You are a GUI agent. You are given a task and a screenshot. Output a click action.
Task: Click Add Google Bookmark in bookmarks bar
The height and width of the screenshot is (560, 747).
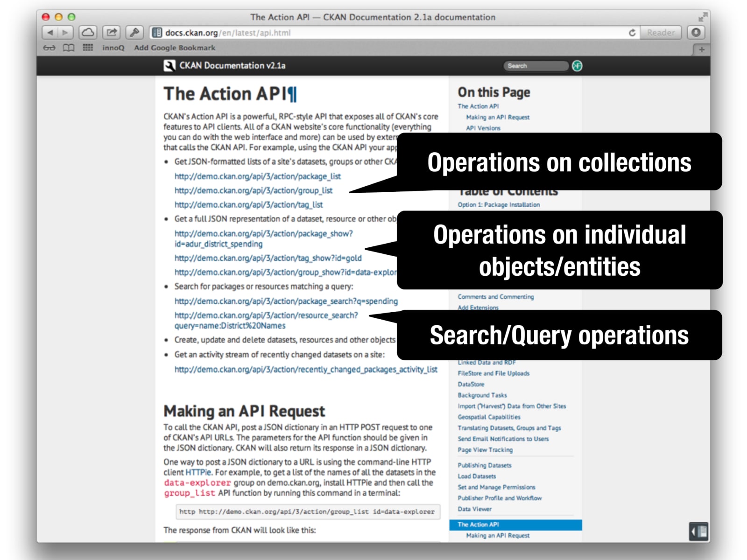[x=175, y=48]
